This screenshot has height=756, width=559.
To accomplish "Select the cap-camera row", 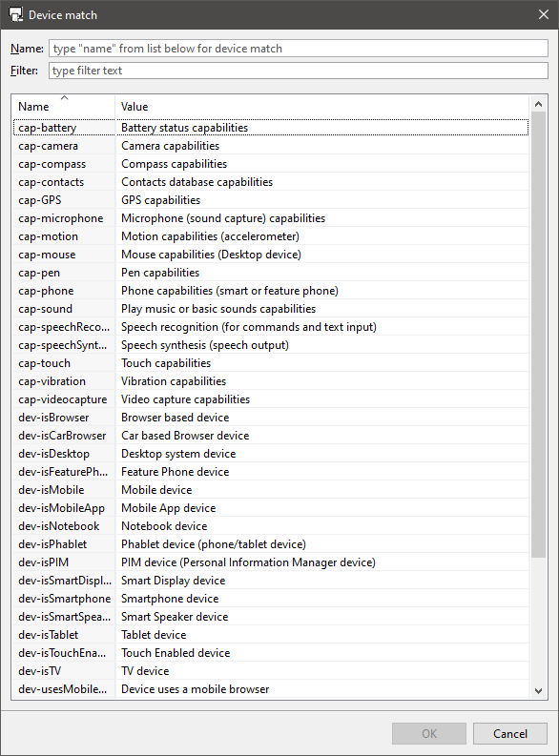I will pos(271,146).
